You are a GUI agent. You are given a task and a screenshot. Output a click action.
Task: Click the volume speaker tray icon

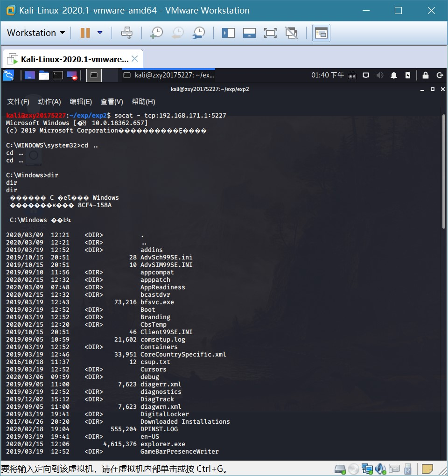click(380, 75)
